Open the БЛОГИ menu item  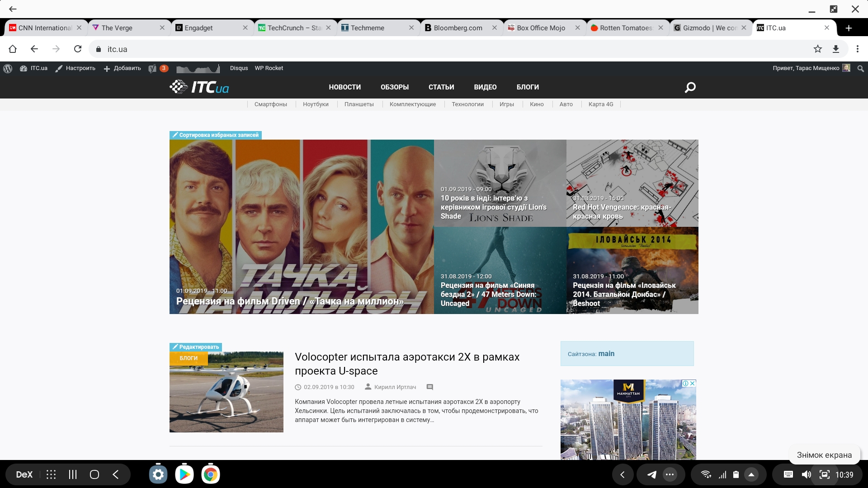pos(528,87)
